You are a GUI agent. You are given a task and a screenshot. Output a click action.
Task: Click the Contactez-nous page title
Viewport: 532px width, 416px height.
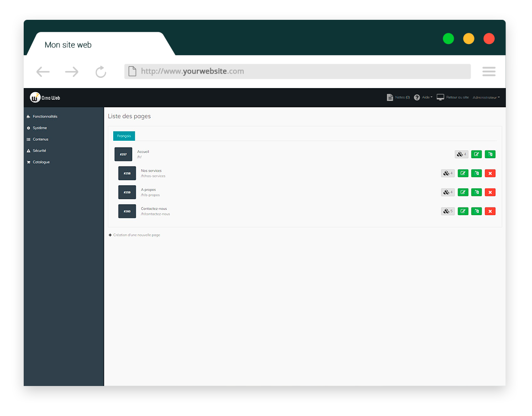154,208
